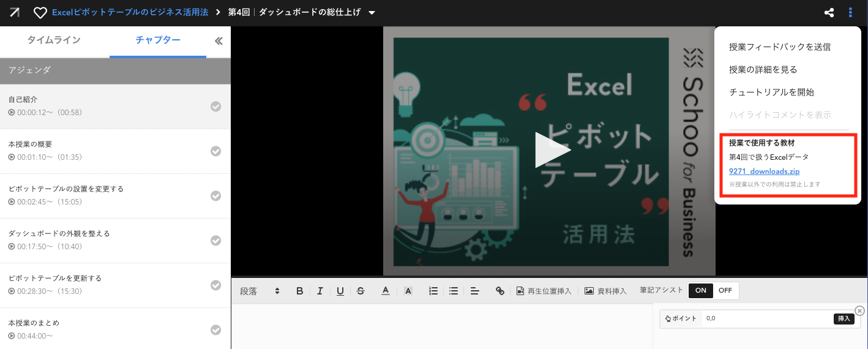
Task: Jump to ダッシュボードの外観を整える chapter
Action: click(115, 241)
